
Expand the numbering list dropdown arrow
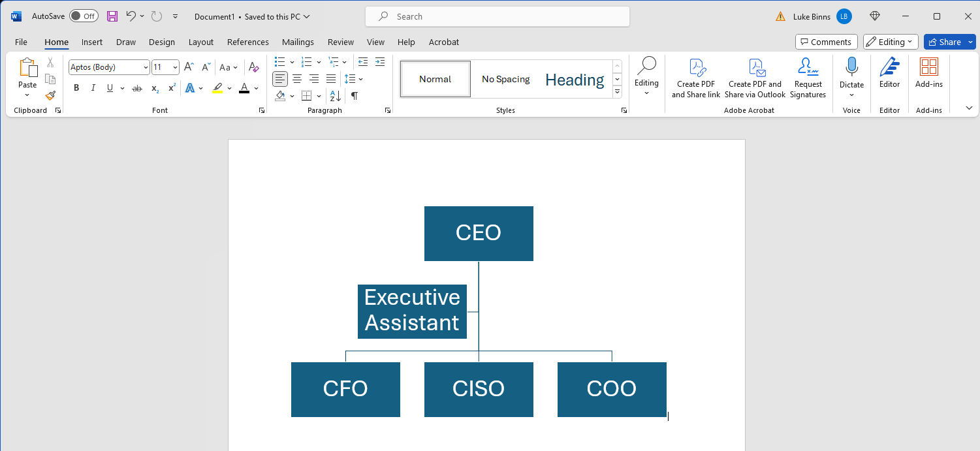319,62
